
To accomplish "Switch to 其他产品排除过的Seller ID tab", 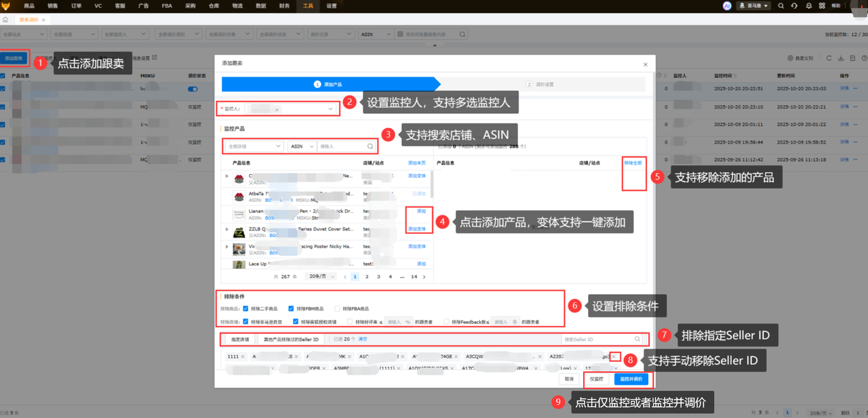I will pyautogui.click(x=290, y=339).
